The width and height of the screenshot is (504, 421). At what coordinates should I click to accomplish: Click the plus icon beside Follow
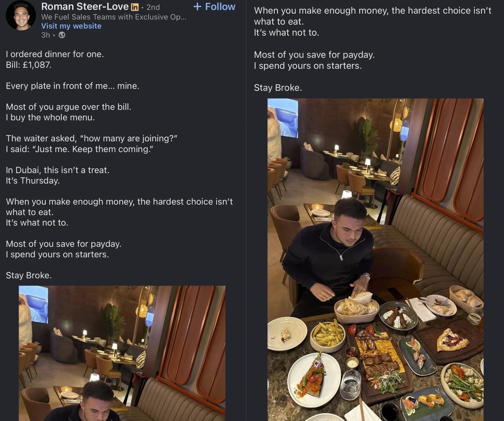coord(197,7)
